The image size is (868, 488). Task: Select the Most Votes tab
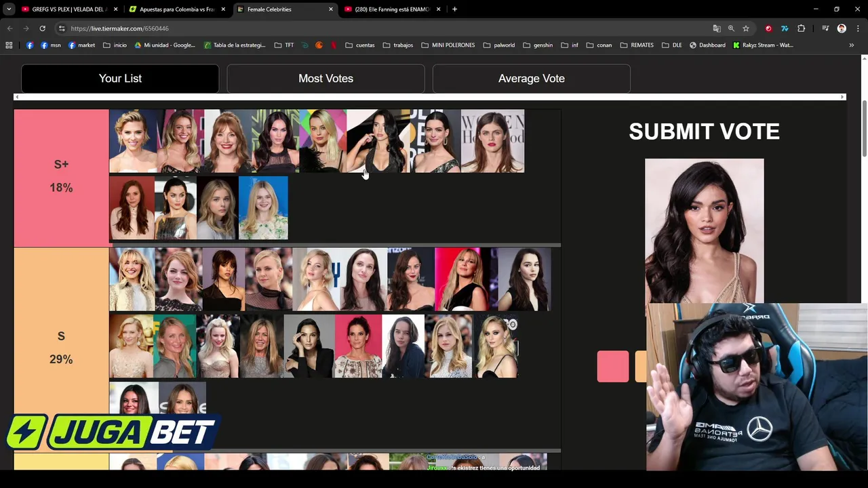tap(325, 79)
